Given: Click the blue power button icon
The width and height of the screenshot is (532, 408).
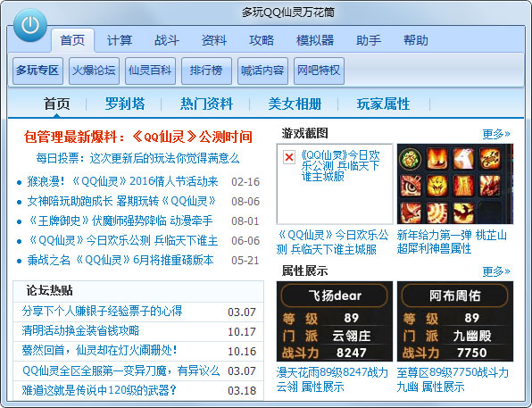Looking at the screenshot, I should pyautogui.click(x=30, y=25).
